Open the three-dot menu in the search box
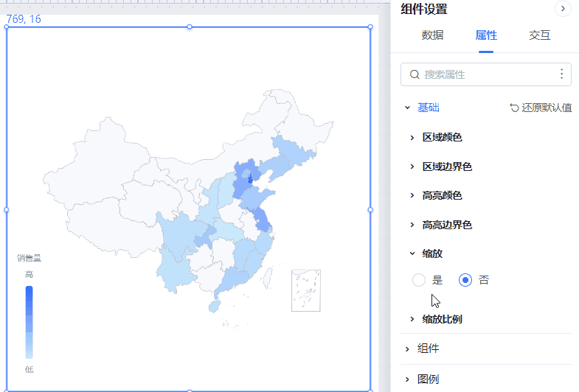The height and width of the screenshot is (392, 579). (x=561, y=74)
